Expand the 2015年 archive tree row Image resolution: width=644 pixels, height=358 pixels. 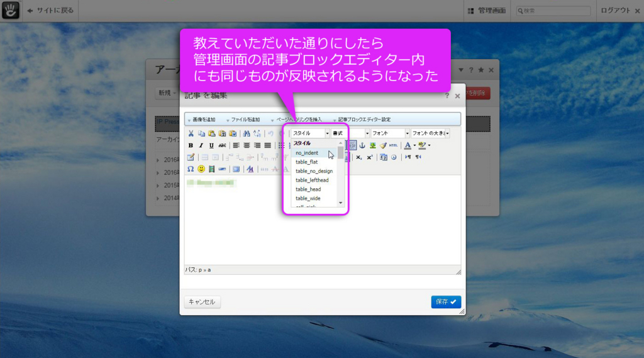[158, 186]
